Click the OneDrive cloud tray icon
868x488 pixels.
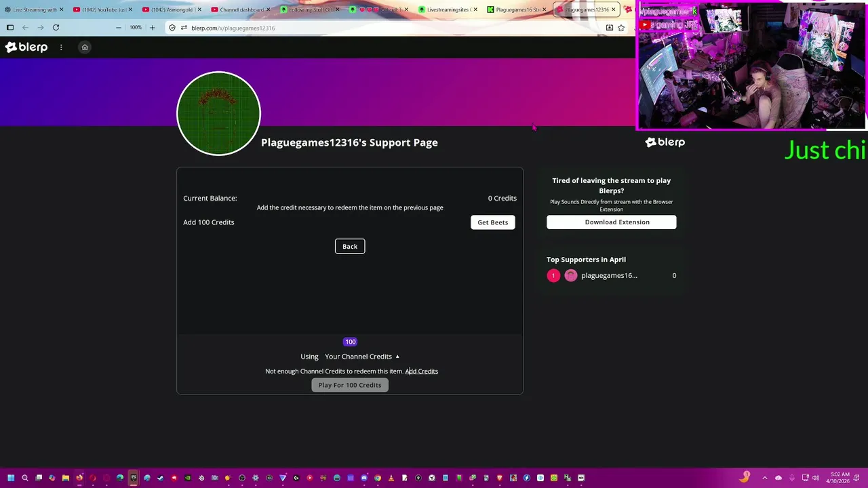point(778,478)
